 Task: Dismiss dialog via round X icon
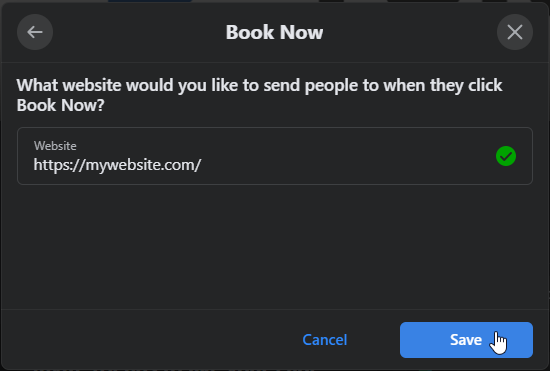[515, 32]
